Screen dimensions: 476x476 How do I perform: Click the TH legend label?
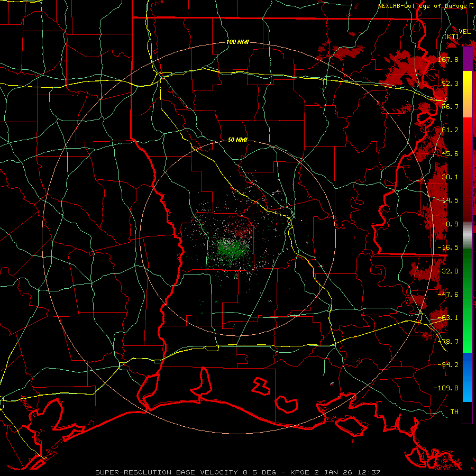pos(454,412)
